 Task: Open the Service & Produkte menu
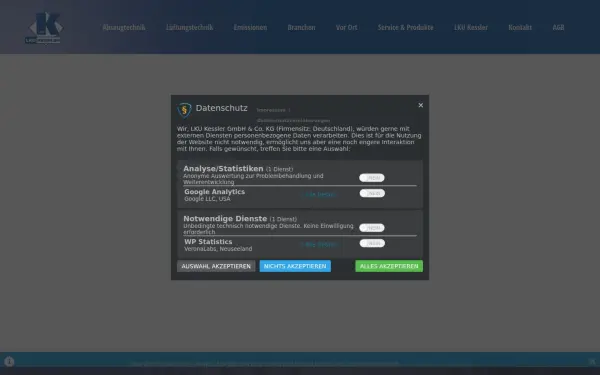click(x=406, y=27)
